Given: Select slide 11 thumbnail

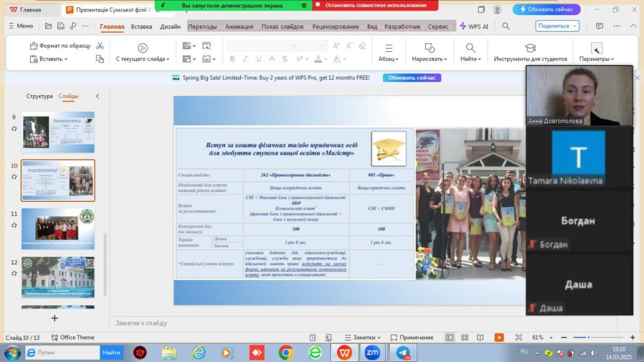Looking at the screenshot, I should (57, 228).
